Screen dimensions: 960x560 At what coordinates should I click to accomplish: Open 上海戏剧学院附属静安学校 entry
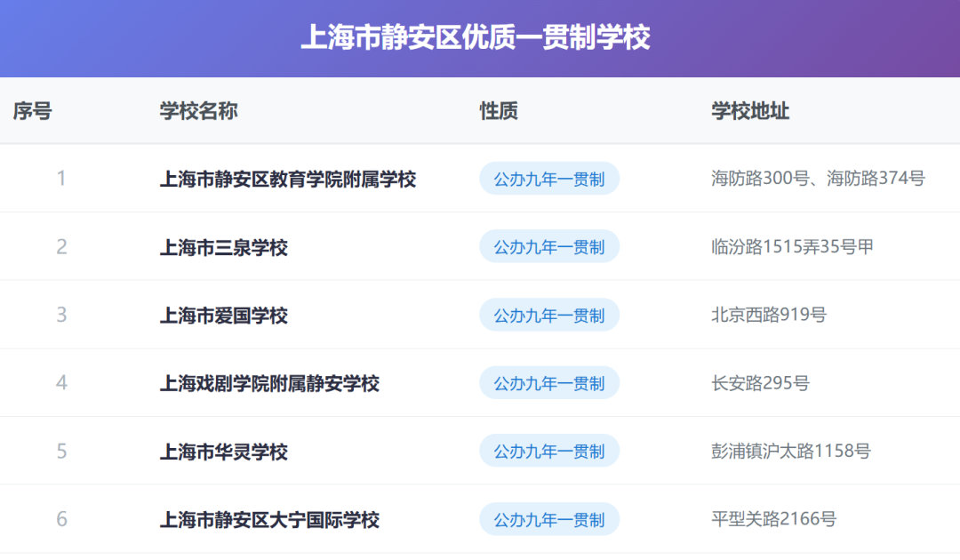[x=269, y=383]
